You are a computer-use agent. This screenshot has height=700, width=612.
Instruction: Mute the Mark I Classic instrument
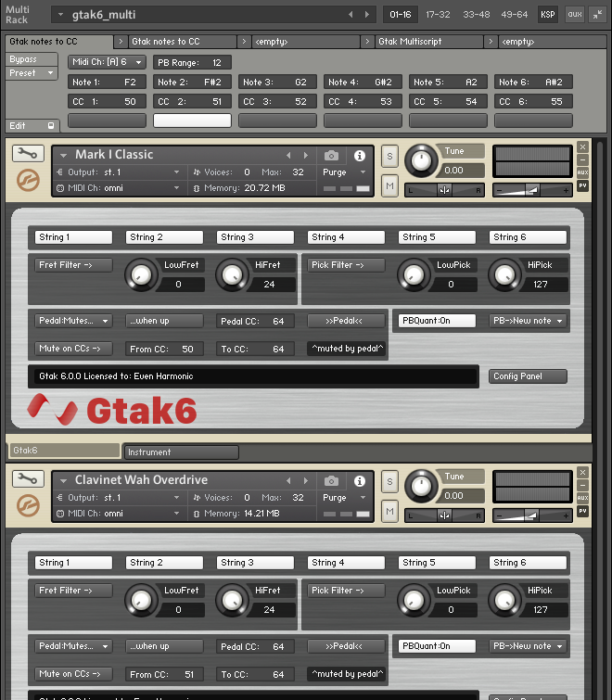pos(389,186)
